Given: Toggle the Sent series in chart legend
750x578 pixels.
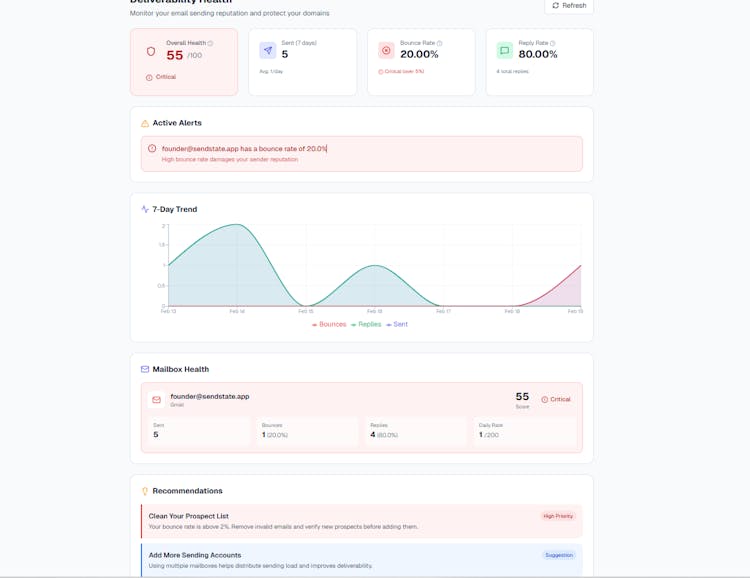Looking at the screenshot, I should 397,324.
